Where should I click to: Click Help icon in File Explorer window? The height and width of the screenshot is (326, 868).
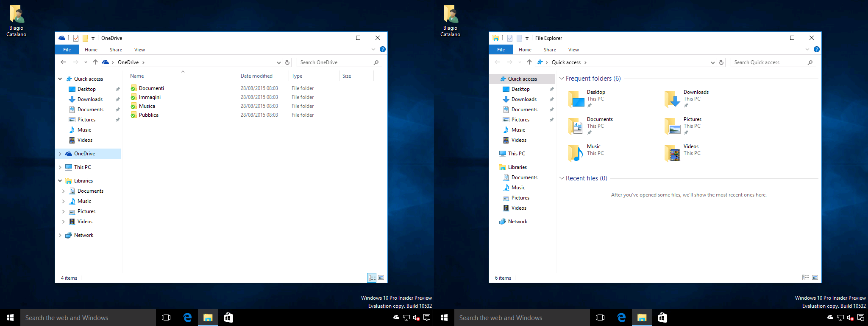click(817, 49)
